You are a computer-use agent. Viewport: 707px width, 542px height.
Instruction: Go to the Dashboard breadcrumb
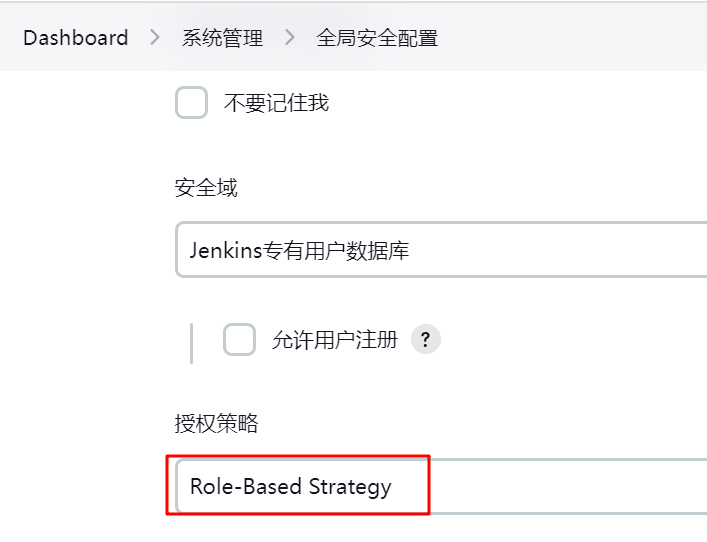76,38
